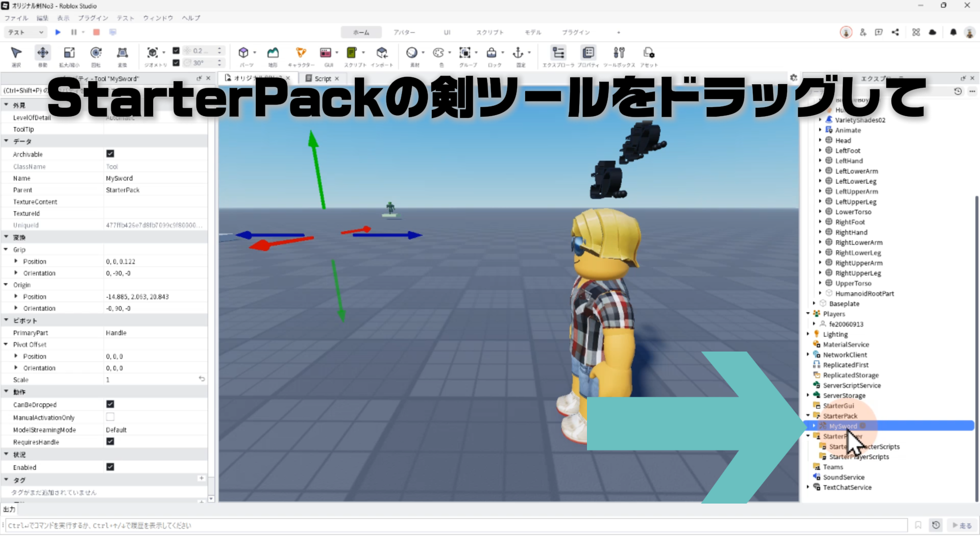Collapse the StarterPack tree node
Viewport: 980px width, 551px height.
click(808, 416)
